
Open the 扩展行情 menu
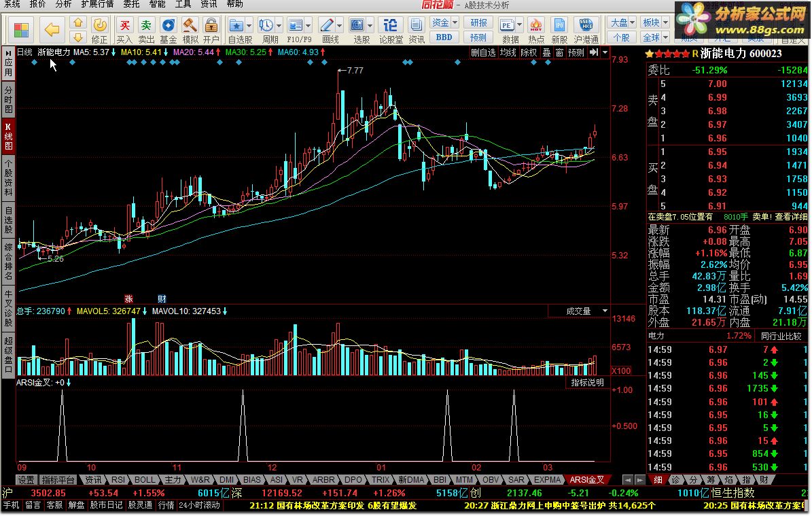(x=97, y=4)
